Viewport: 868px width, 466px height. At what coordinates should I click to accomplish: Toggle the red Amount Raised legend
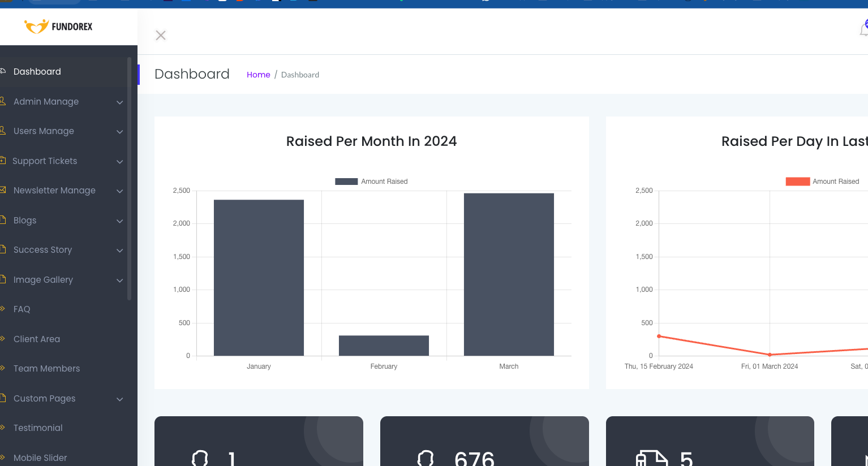click(822, 182)
